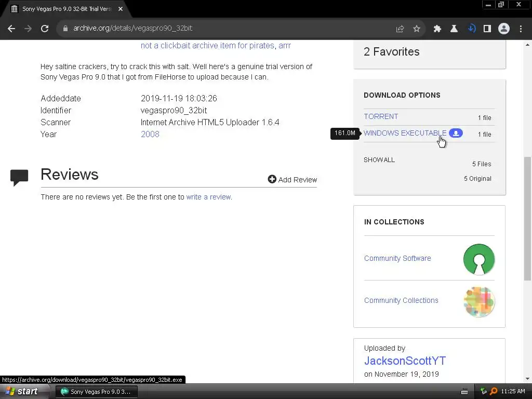Open the TORRENT download link
The image size is (532, 399).
[381, 116]
